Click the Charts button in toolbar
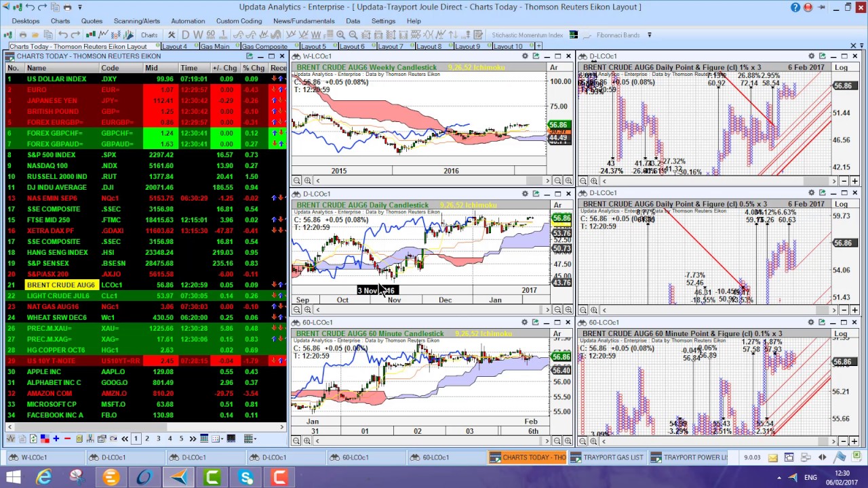 [x=149, y=35]
